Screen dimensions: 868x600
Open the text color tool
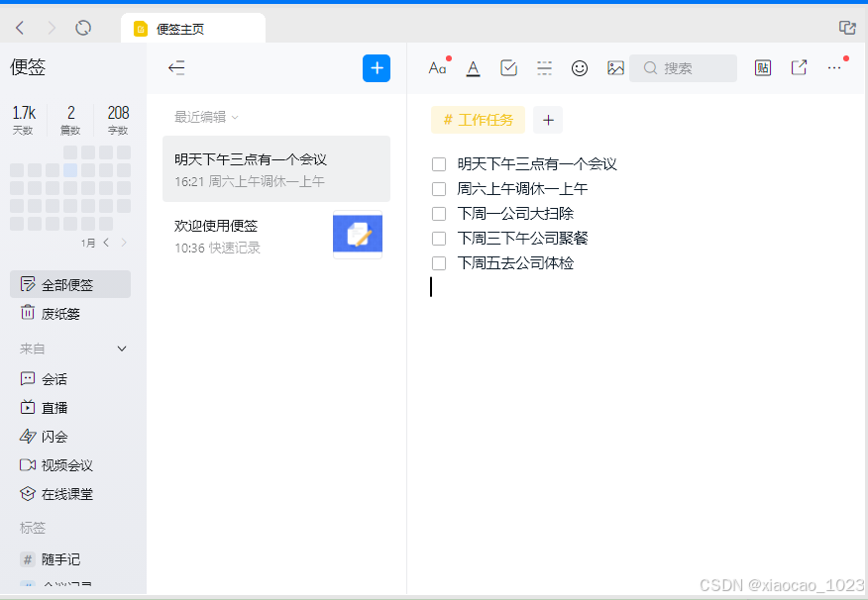(x=473, y=68)
